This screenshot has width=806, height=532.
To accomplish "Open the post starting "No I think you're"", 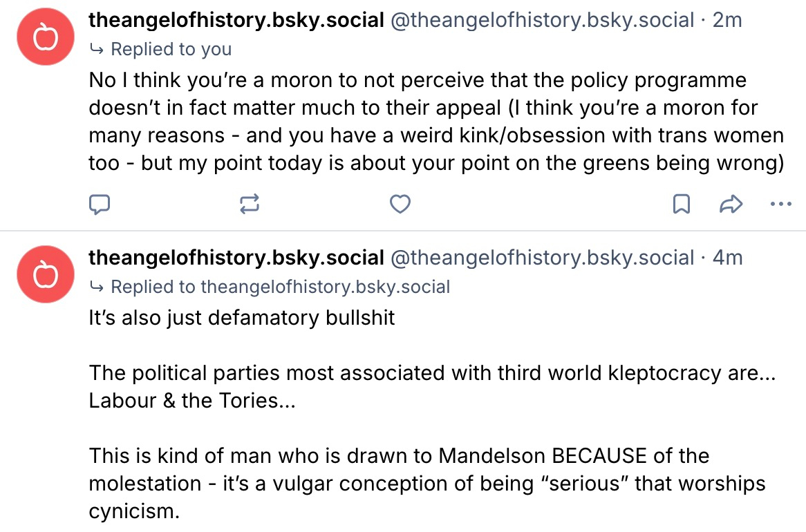I will [x=435, y=121].
